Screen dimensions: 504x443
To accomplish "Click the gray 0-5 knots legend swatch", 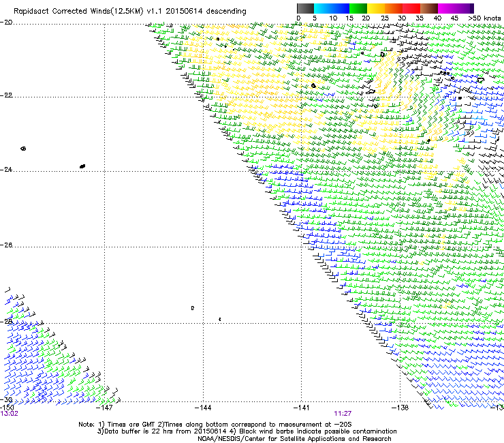I will (305, 8).
